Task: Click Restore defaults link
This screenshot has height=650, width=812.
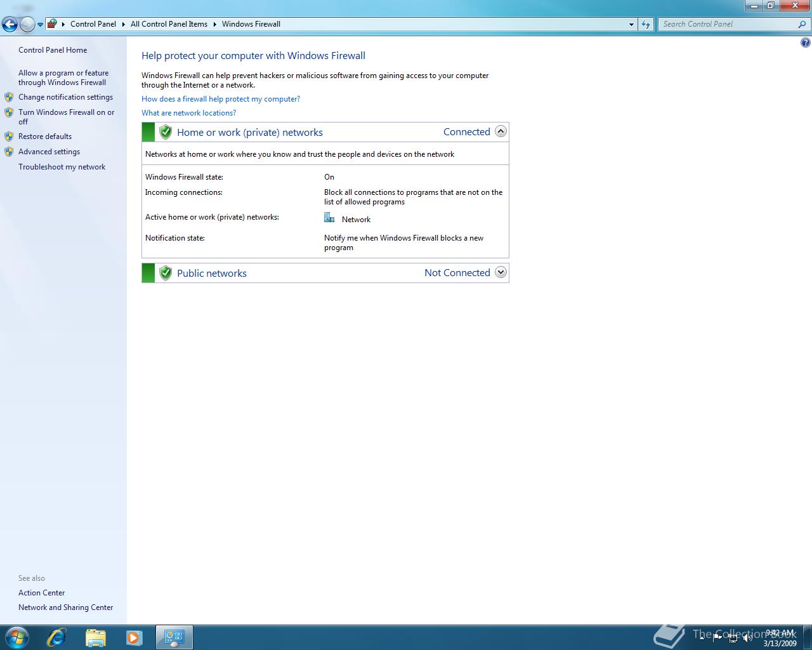Action: pos(45,136)
